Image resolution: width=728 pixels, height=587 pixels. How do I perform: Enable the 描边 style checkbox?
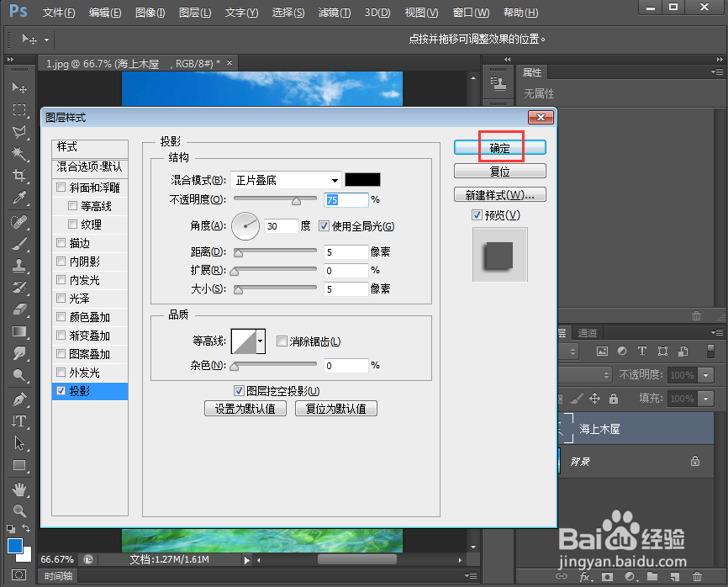coord(61,242)
